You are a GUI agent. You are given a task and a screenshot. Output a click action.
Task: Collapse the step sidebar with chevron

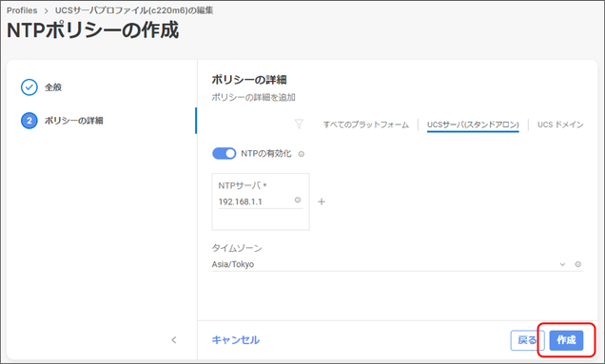[x=174, y=339]
